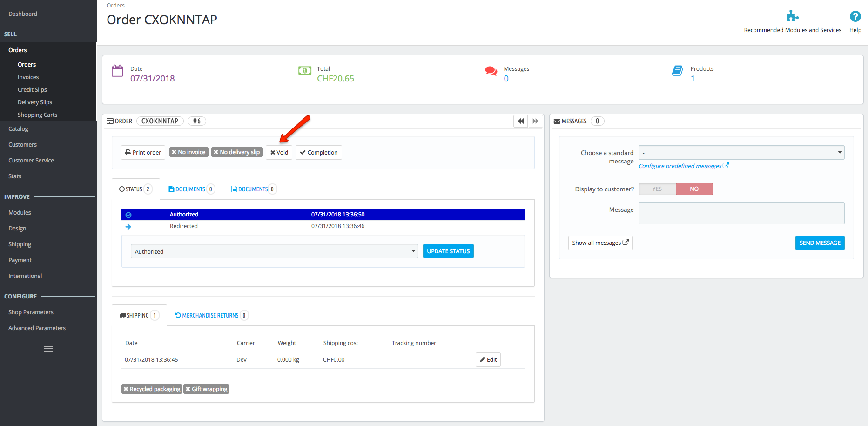Collapse the sidebar with the hamburger icon
Viewport: 868px width, 426px height.
(x=48, y=348)
